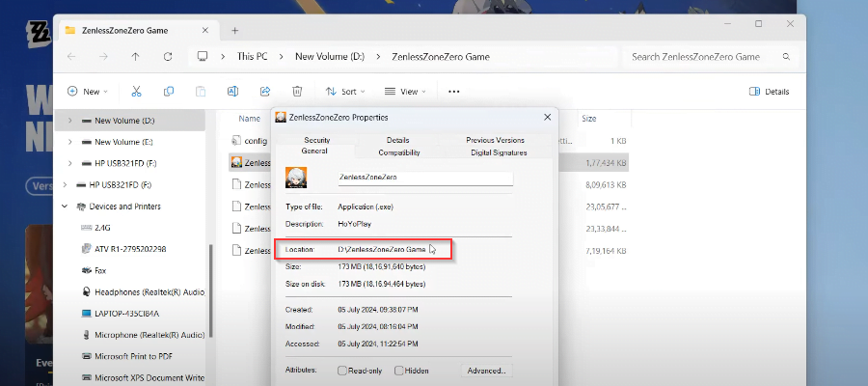
Task: Click the file name field in Properties
Action: [x=425, y=178]
